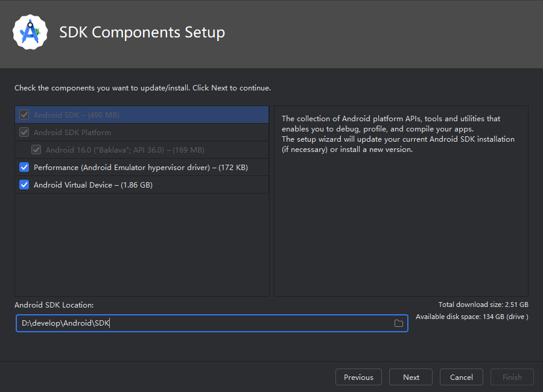The image size is (543, 392).
Task: Click the Android 16.0 Baklava checkbox
Action: [x=36, y=150]
